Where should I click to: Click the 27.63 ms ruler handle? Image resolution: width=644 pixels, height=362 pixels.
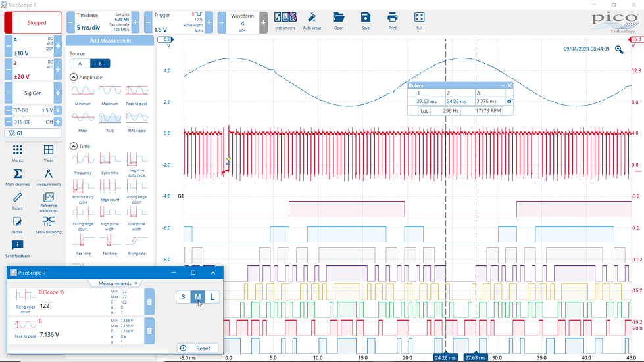(476, 357)
